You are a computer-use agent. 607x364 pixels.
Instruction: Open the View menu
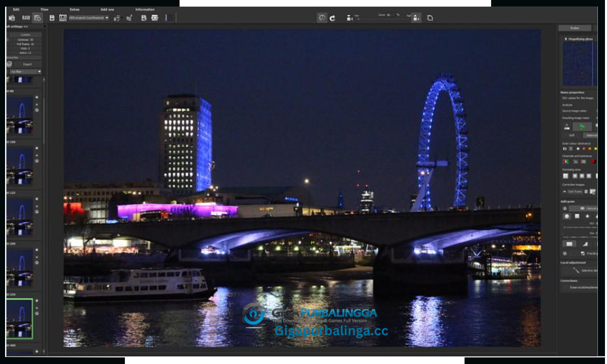[x=45, y=10]
